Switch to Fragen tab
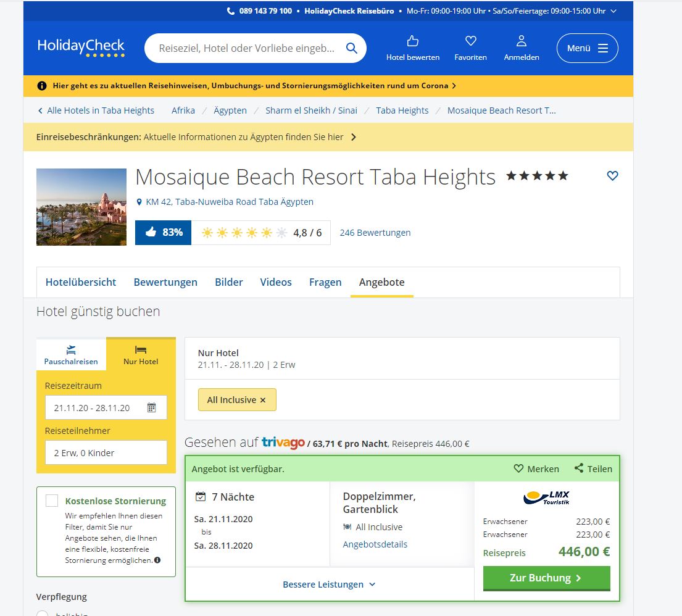 click(325, 282)
